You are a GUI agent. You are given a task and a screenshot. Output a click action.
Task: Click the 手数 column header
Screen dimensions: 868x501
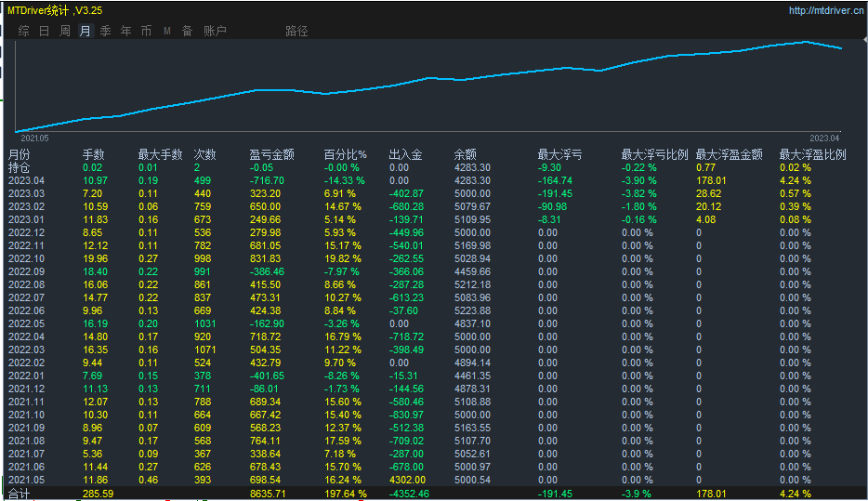coord(94,154)
